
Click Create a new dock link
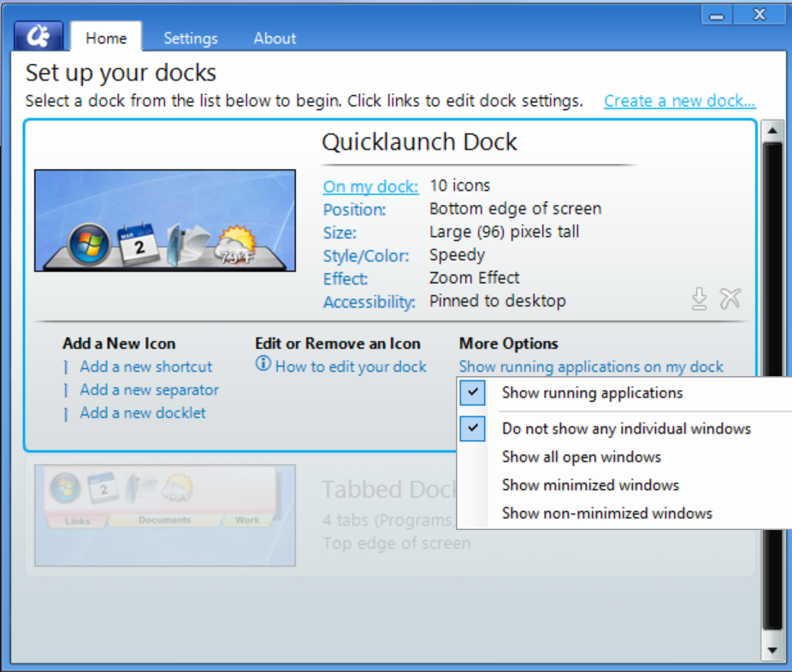679,101
